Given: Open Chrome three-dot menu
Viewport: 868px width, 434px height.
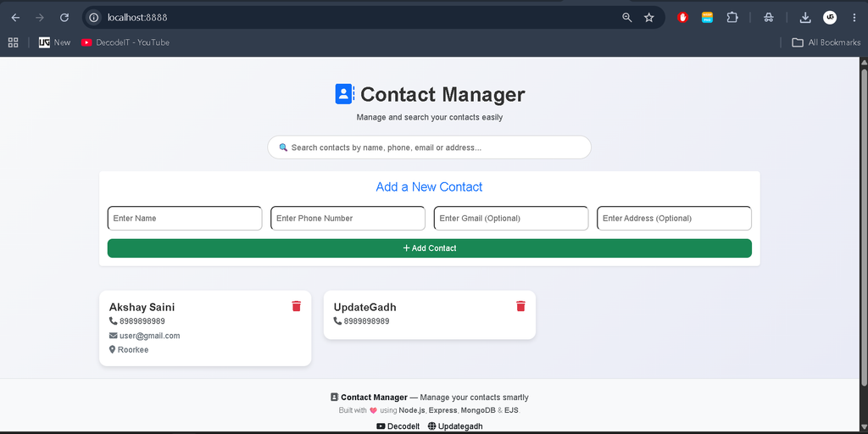Looking at the screenshot, I should click(854, 18).
